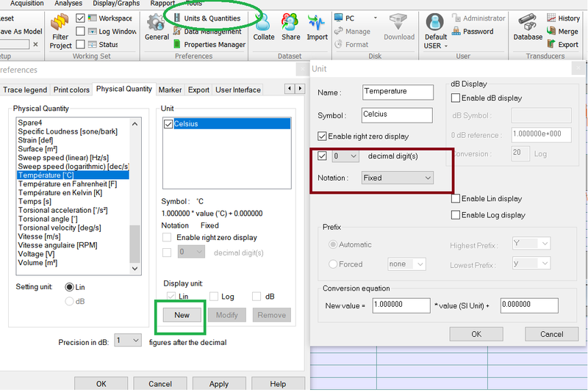Viewport: 588px width, 392px height.
Task: Open the PC disk dropdown arrow
Action: tap(376, 18)
